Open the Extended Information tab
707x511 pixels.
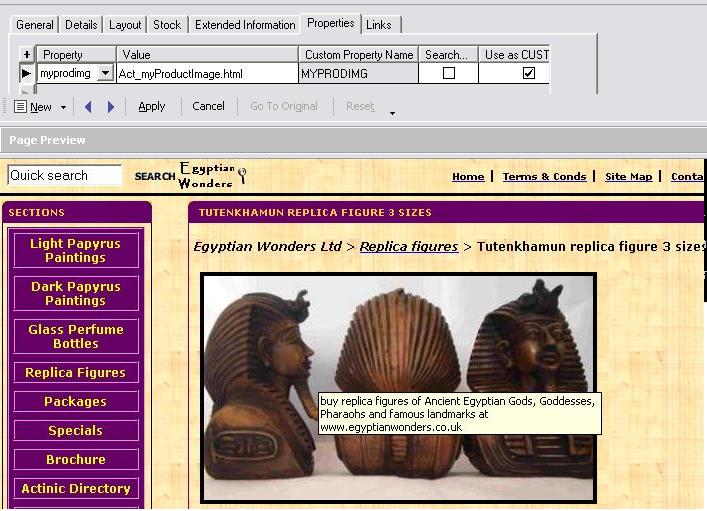tap(245, 25)
